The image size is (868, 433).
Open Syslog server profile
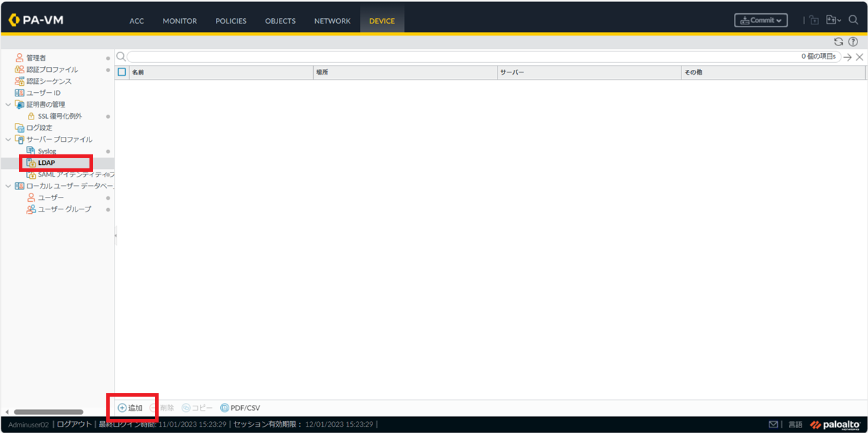click(x=47, y=151)
